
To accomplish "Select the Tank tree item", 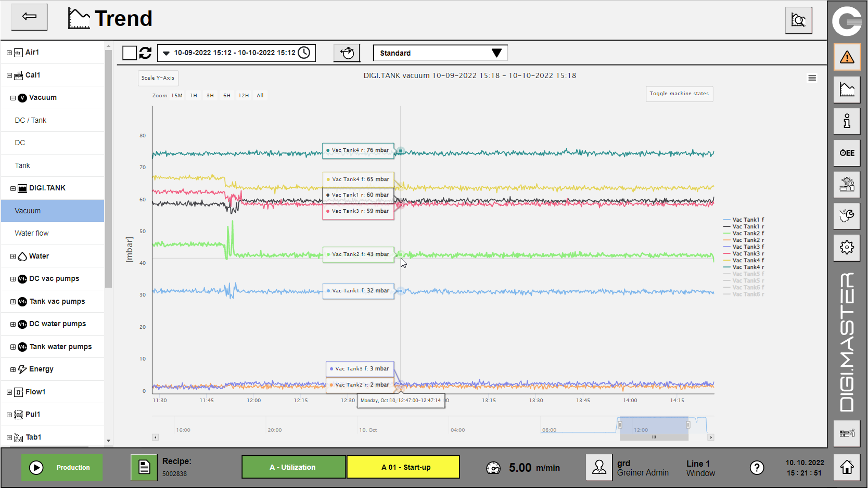I will (x=53, y=165).
